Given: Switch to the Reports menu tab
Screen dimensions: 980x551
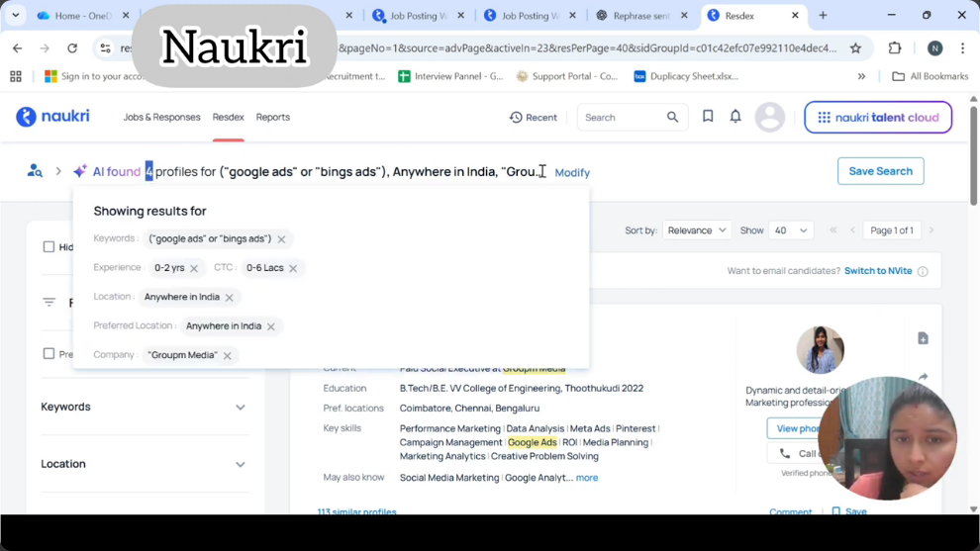Looking at the screenshot, I should pos(272,117).
